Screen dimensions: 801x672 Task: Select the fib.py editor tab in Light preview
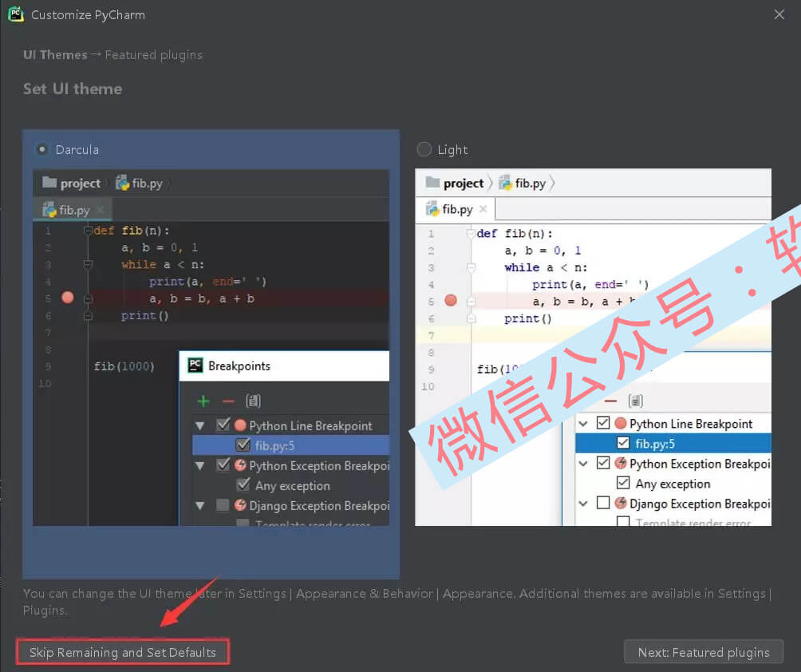[456, 209]
